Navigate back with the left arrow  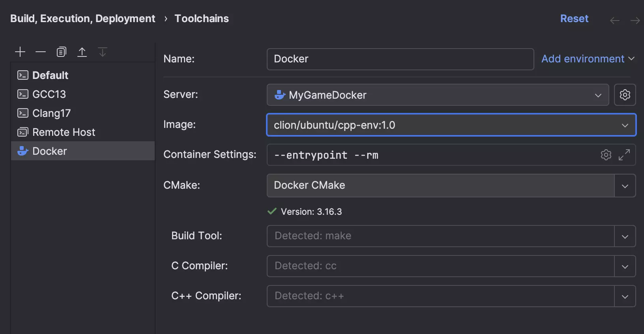614,21
